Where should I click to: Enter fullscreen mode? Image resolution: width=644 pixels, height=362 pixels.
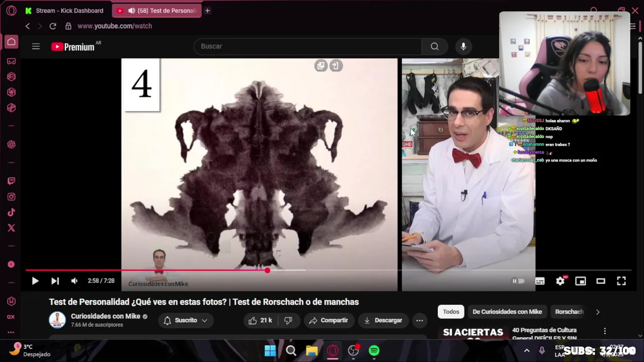pos(621,281)
